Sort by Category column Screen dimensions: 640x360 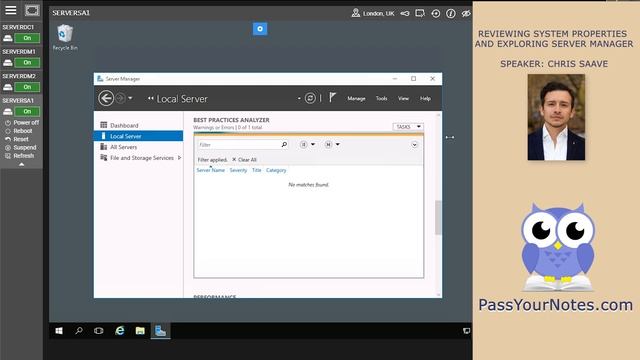pyautogui.click(x=276, y=170)
